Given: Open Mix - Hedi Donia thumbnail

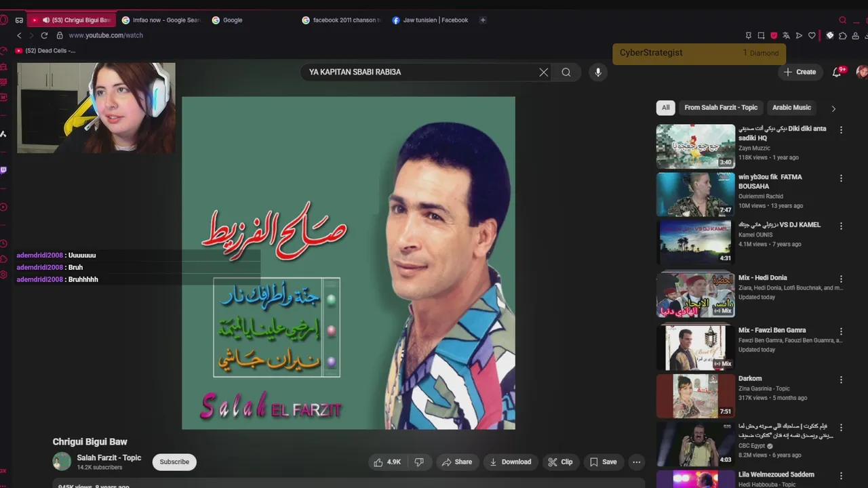Looking at the screenshot, I should click(x=695, y=295).
